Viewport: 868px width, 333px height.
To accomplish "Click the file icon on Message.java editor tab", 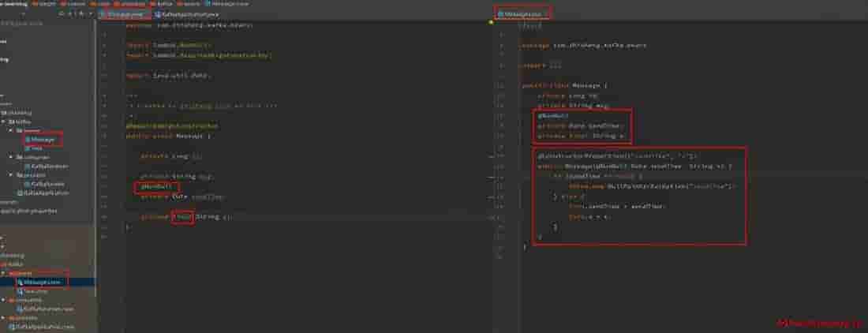I will [105, 14].
